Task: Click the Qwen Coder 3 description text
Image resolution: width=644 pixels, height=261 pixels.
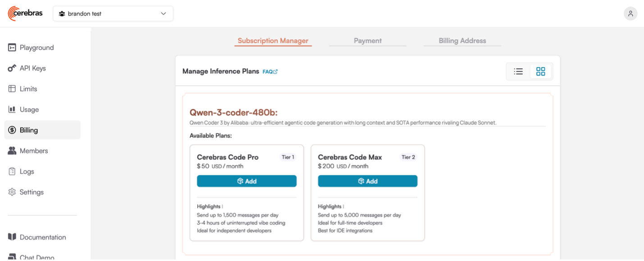Action: tap(343, 123)
